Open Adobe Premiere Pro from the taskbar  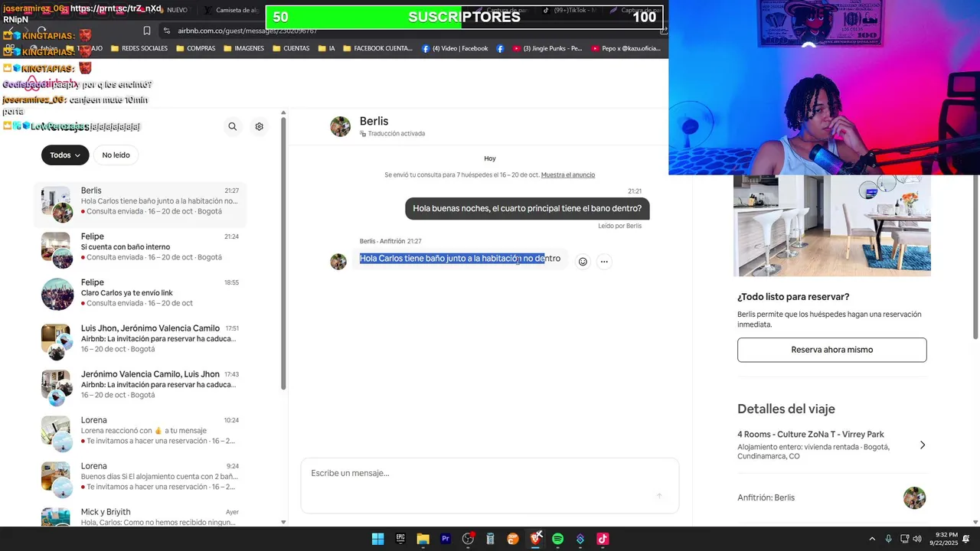click(446, 539)
